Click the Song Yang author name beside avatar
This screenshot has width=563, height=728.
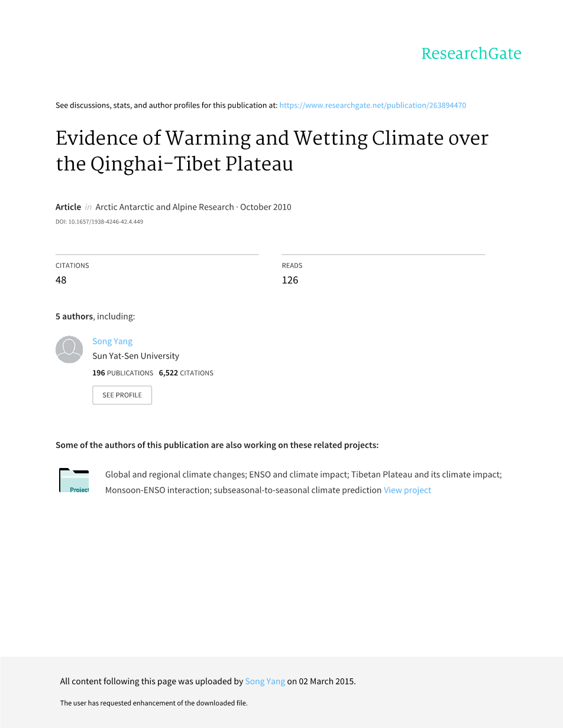click(112, 341)
